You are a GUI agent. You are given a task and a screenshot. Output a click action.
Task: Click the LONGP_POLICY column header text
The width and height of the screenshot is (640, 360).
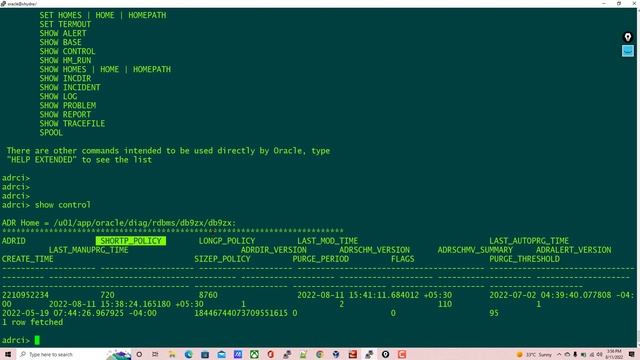click(227, 241)
